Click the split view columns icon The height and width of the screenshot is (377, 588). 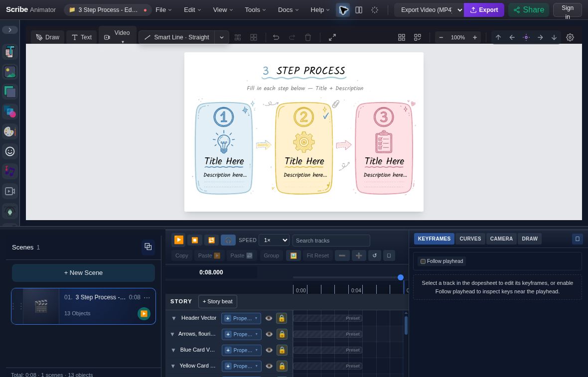pos(359,10)
